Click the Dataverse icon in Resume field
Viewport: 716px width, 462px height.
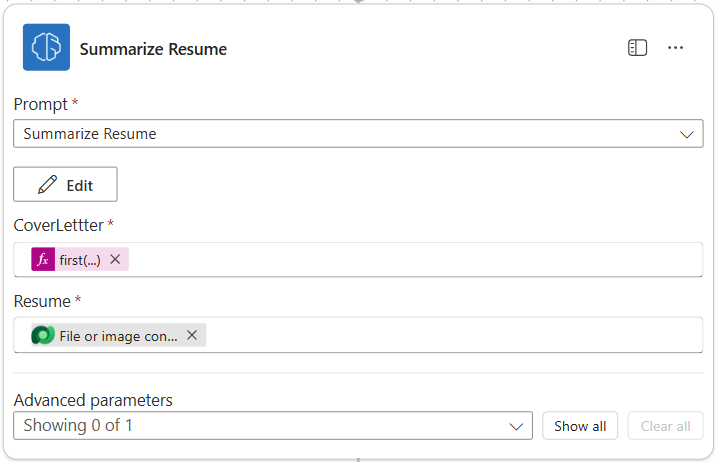[43, 336]
